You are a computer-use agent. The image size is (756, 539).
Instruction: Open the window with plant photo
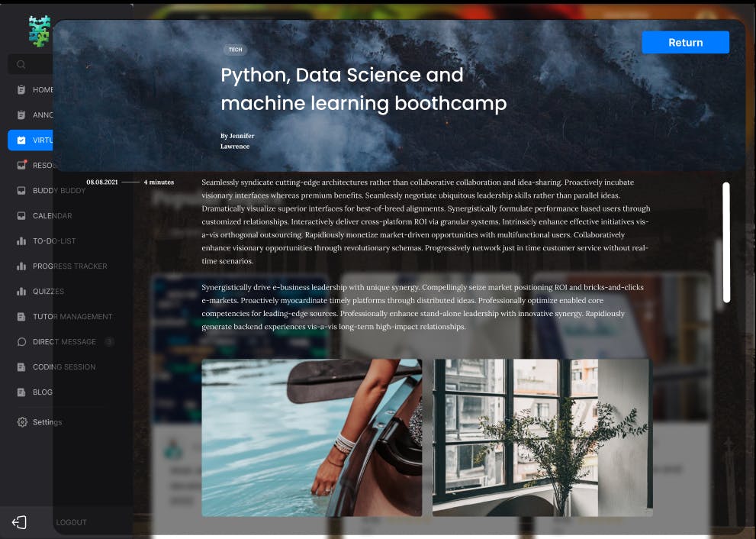pyautogui.click(x=542, y=437)
